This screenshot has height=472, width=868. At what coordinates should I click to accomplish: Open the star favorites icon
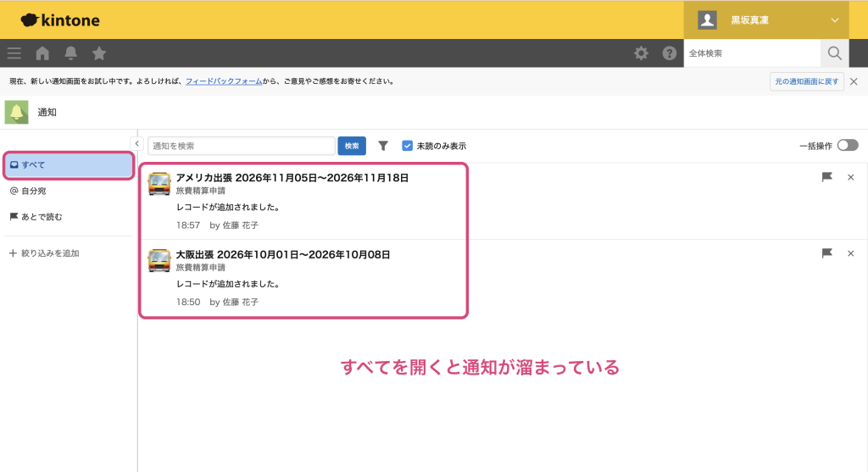pos(99,53)
